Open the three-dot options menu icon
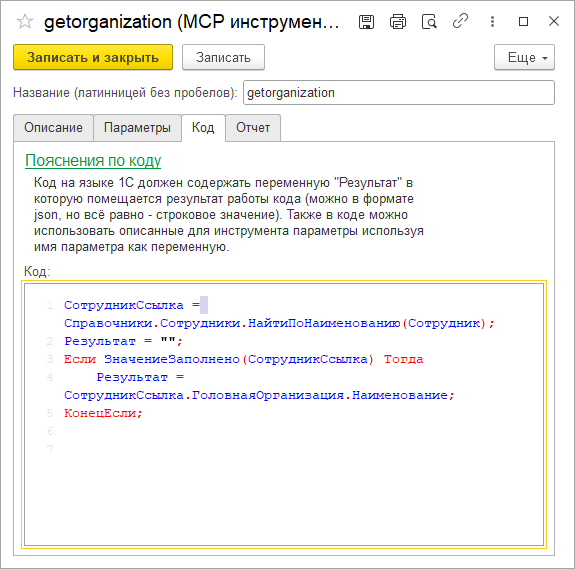This screenshot has width=575, height=569. (x=492, y=21)
